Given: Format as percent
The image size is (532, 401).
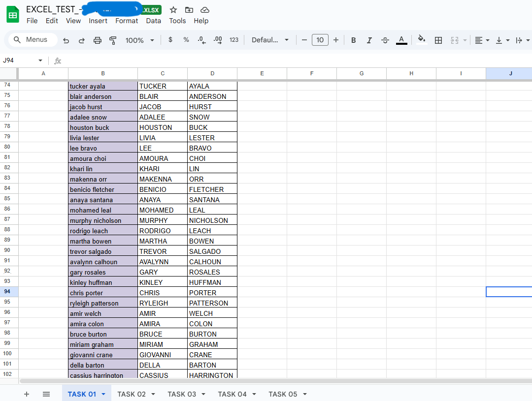Looking at the screenshot, I should click(186, 40).
